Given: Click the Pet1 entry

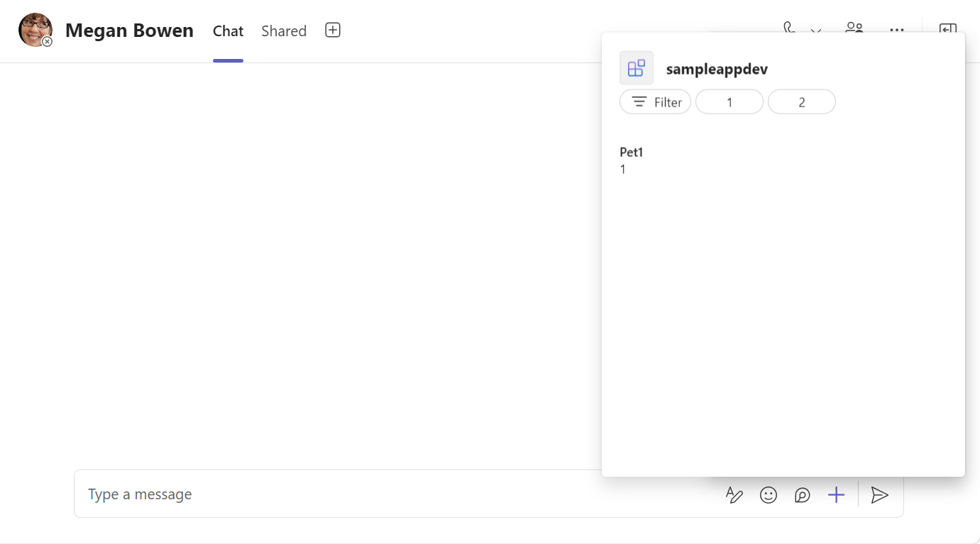Looking at the screenshot, I should [x=631, y=152].
